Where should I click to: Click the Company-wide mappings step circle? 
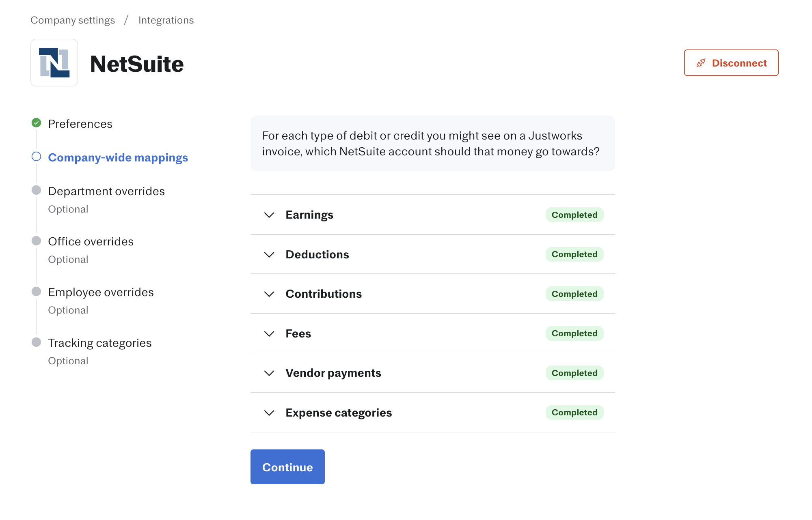36,157
